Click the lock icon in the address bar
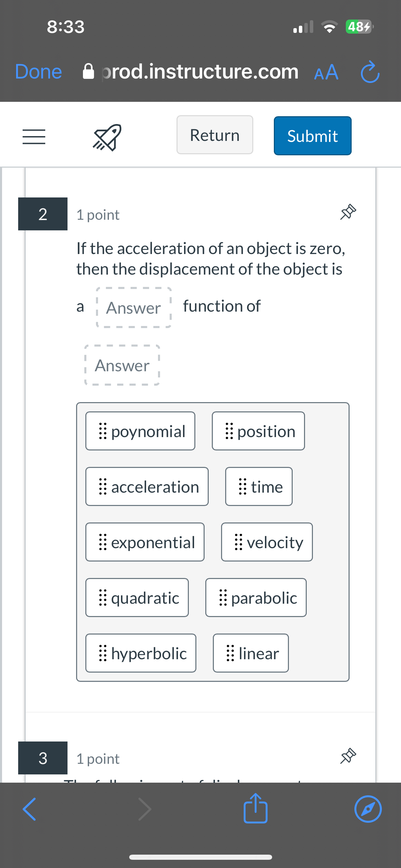This screenshot has width=401, height=868. 88,72
